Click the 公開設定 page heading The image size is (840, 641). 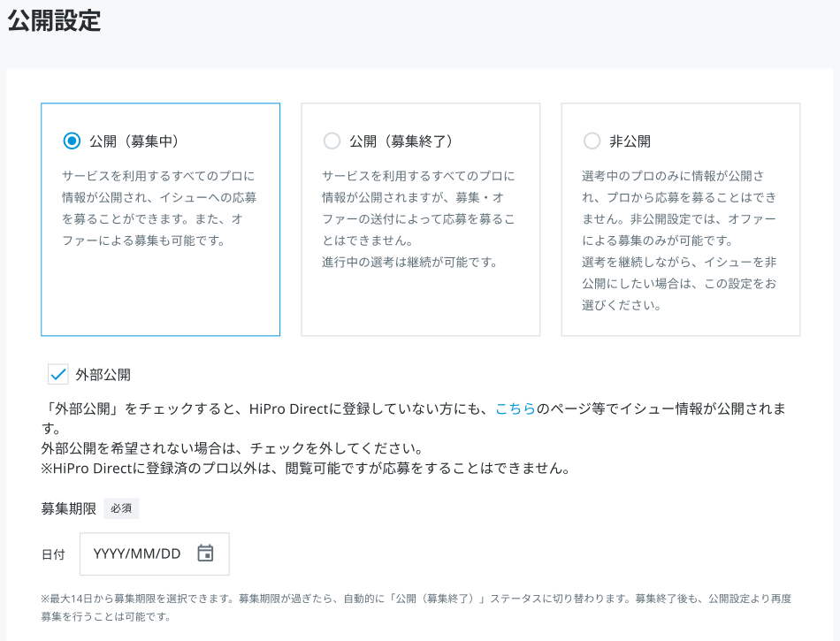pos(54,21)
